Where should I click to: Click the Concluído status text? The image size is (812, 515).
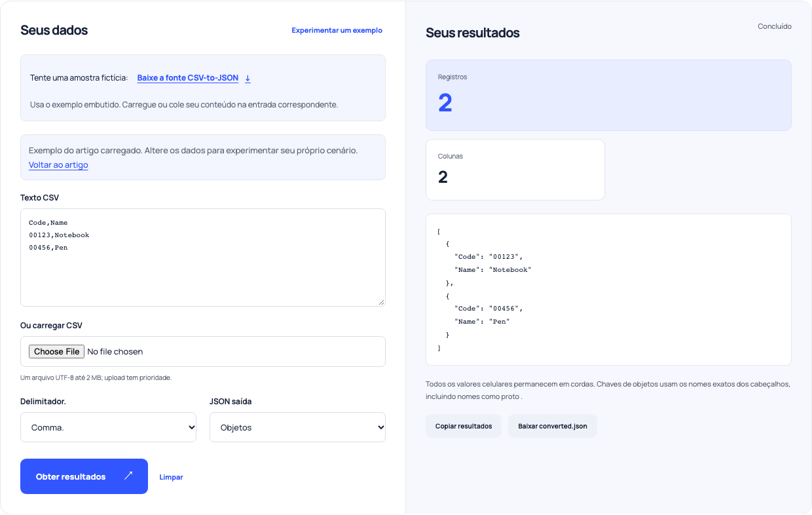tap(775, 27)
